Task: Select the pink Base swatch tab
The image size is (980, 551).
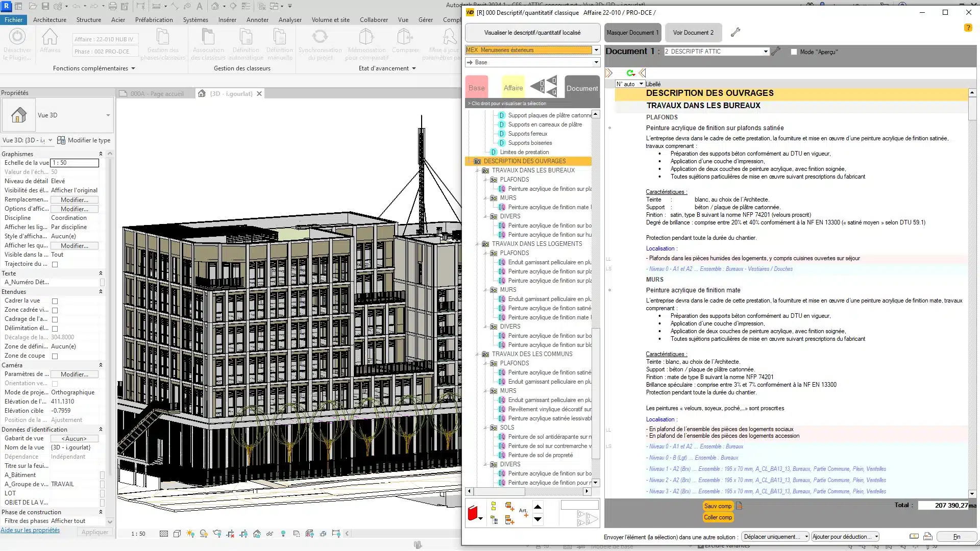Action: pos(476,88)
